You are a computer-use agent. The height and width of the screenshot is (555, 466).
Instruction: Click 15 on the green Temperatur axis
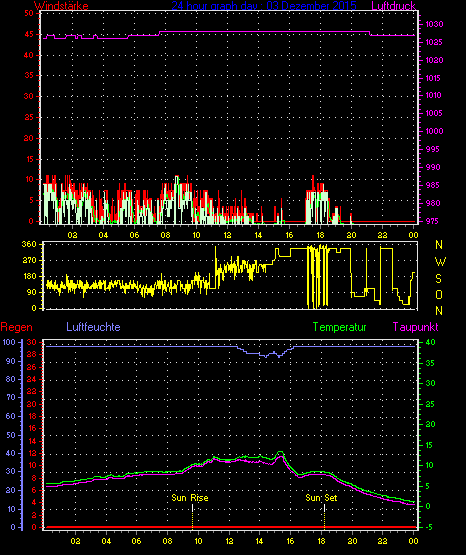point(429,445)
